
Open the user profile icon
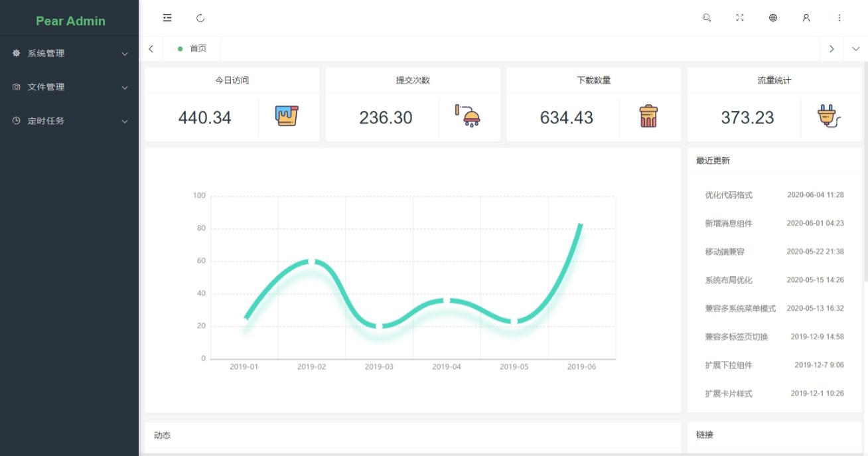806,18
